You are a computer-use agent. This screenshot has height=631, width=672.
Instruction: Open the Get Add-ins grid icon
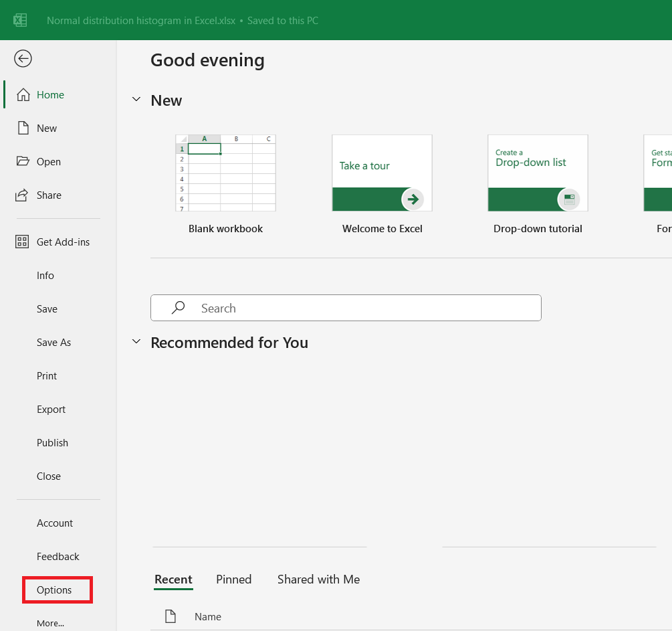click(x=22, y=242)
